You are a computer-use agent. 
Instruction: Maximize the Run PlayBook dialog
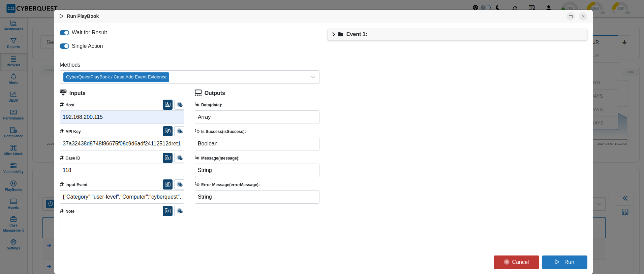(x=571, y=16)
